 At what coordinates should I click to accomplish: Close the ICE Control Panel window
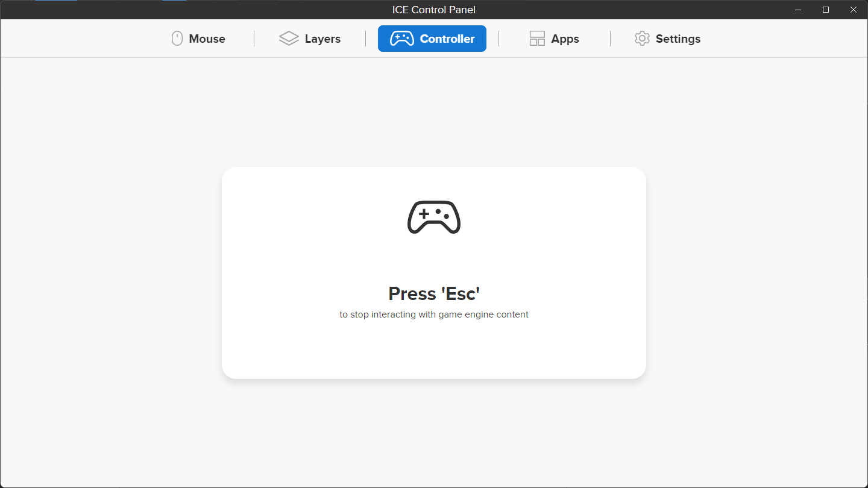[854, 10]
